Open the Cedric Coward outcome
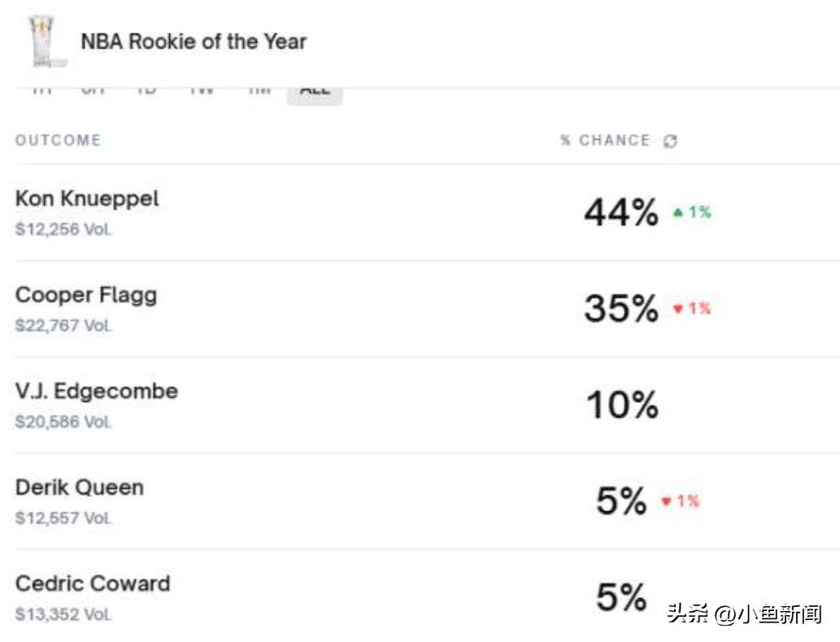The width and height of the screenshot is (840, 642). point(93,583)
